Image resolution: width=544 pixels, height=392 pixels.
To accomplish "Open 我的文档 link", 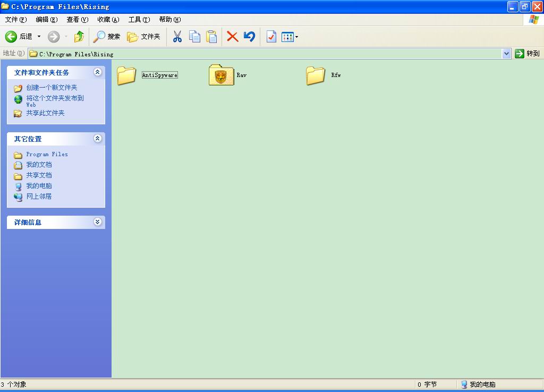I will tap(39, 165).
